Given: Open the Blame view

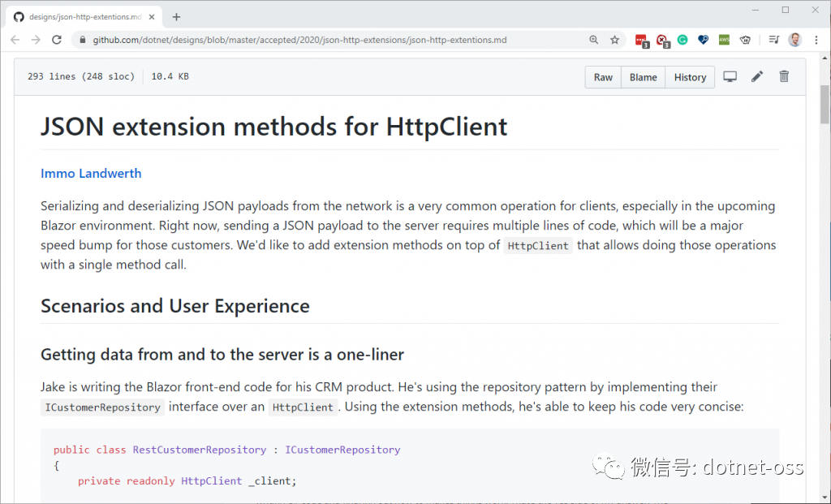Looking at the screenshot, I should 643,77.
